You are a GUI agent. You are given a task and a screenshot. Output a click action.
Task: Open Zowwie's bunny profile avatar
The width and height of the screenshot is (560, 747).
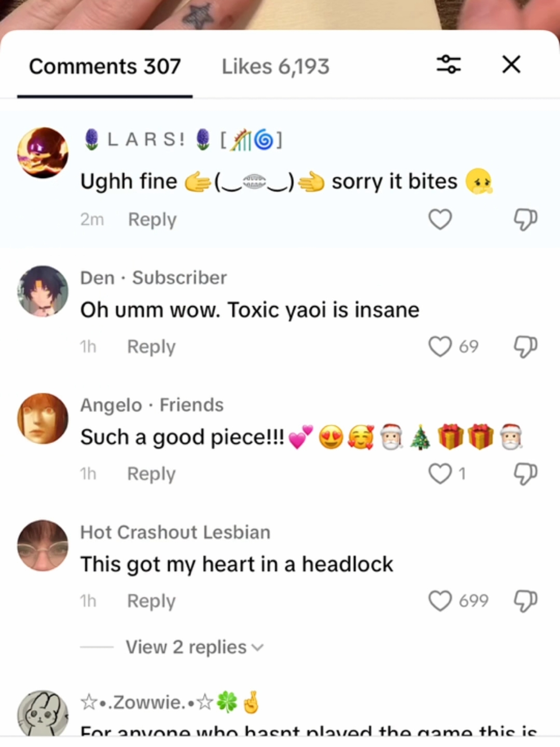[x=43, y=713]
